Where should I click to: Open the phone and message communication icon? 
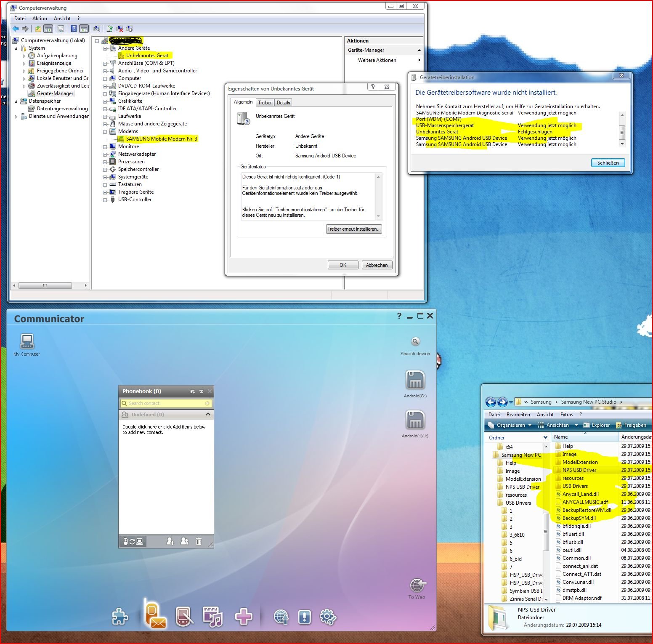tap(154, 615)
